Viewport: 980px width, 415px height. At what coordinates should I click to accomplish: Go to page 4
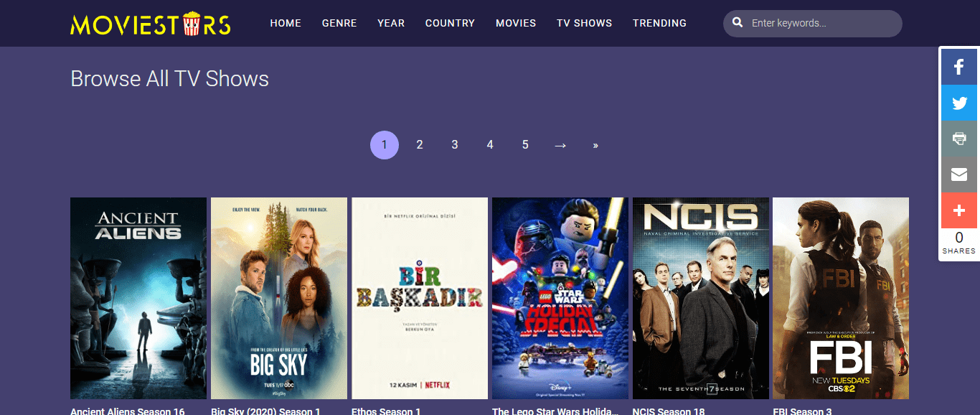tap(490, 145)
